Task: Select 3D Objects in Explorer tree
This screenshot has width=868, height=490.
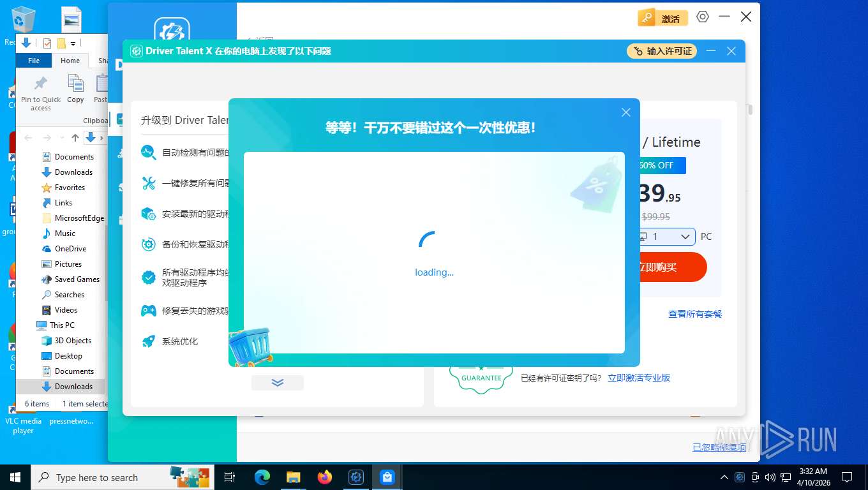Action: (73, 341)
